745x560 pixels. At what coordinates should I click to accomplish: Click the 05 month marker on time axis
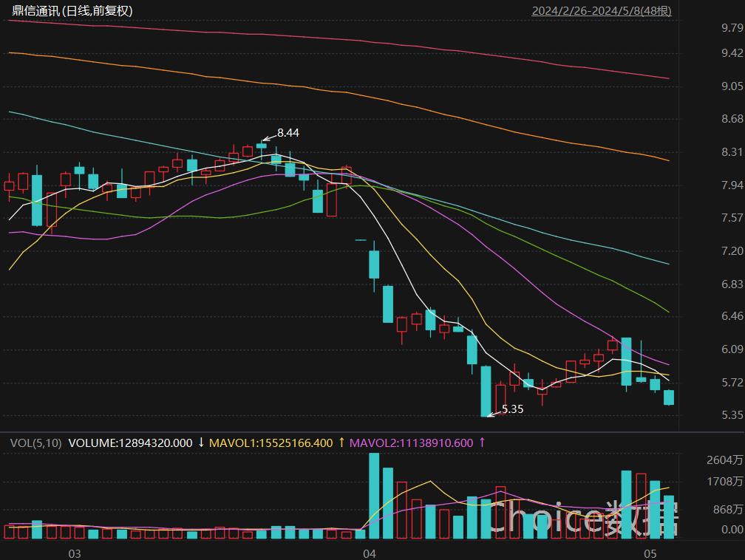[x=650, y=553]
